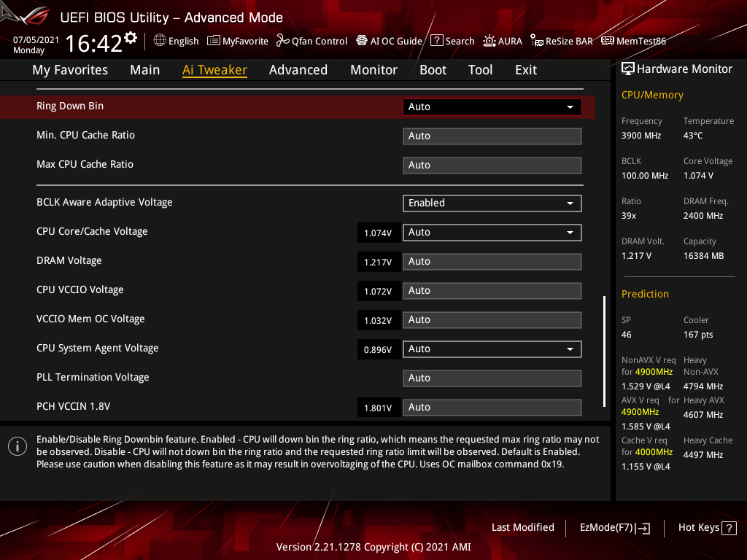Click VCCIO Mem OC Voltage field
The image size is (747, 560).
492,320
